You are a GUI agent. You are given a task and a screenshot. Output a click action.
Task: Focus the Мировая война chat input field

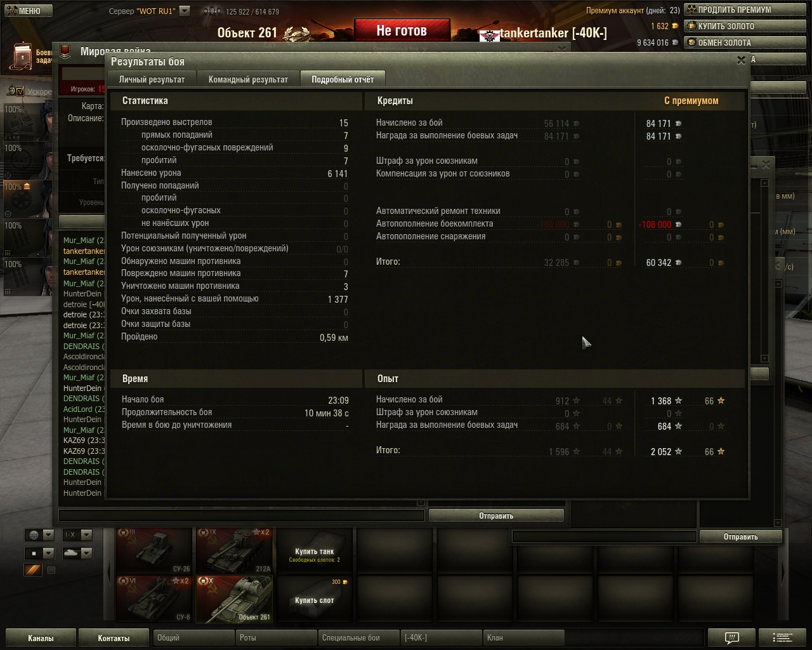click(241, 515)
